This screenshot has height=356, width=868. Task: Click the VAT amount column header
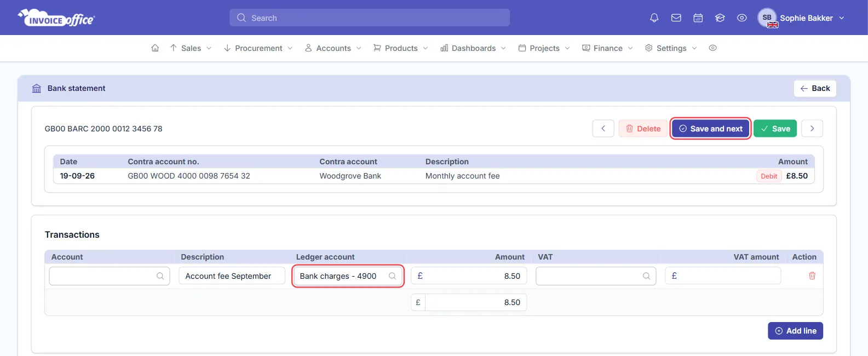(756, 257)
